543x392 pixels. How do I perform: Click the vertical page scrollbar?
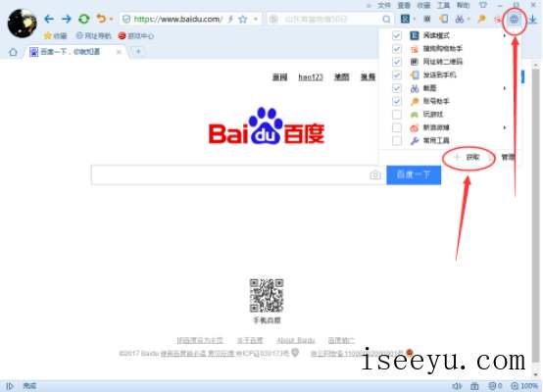pos(536,215)
